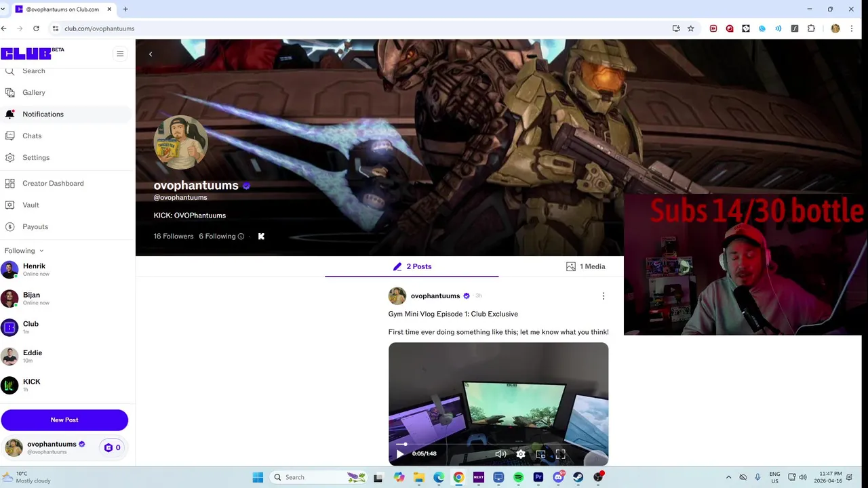Toggle picture-in-picture on the video

(x=540, y=454)
